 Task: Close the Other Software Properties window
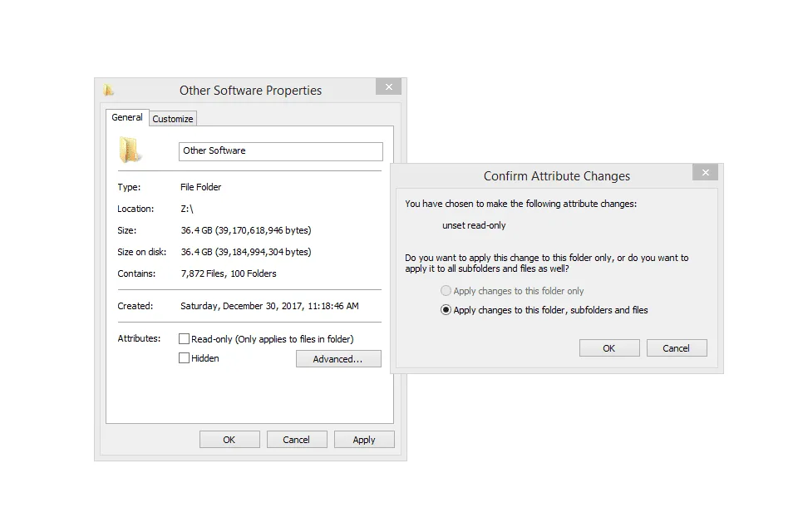388,86
